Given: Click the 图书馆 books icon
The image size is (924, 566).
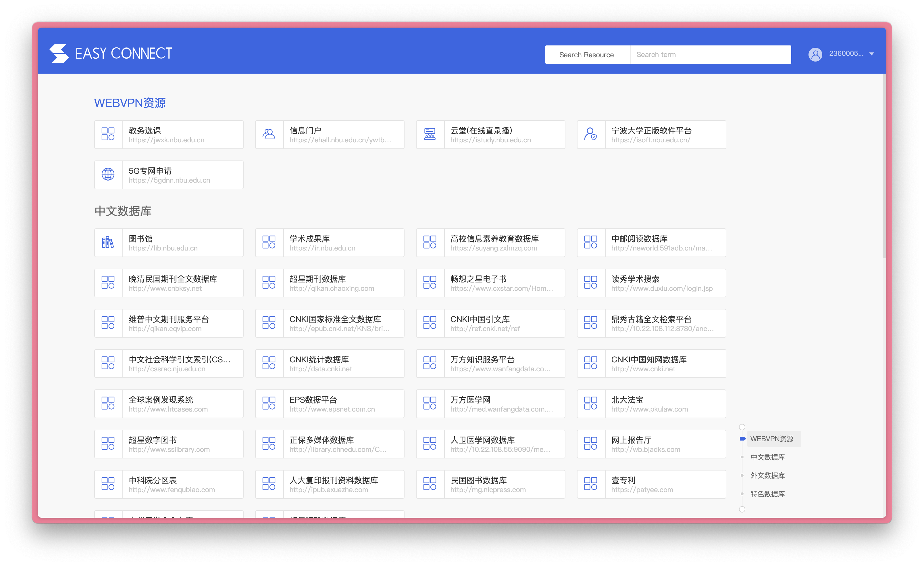Looking at the screenshot, I should pos(108,242).
